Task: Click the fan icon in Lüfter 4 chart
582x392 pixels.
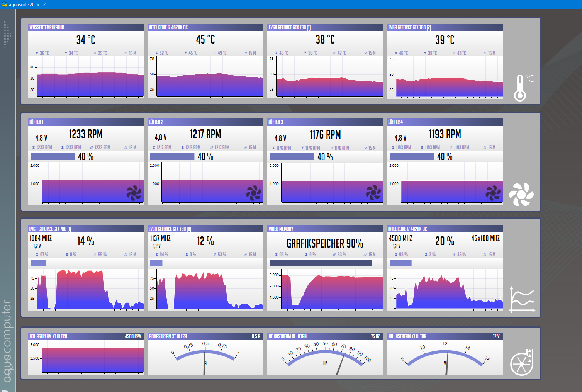Action: pyautogui.click(x=493, y=193)
